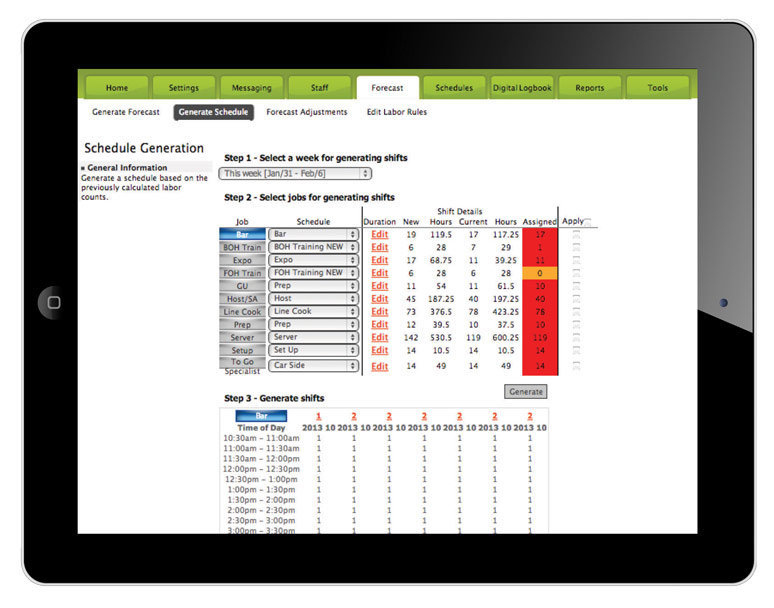774x608 pixels.
Task: Open Edit Labor Rules
Action: pyautogui.click(x=397, y=112)
